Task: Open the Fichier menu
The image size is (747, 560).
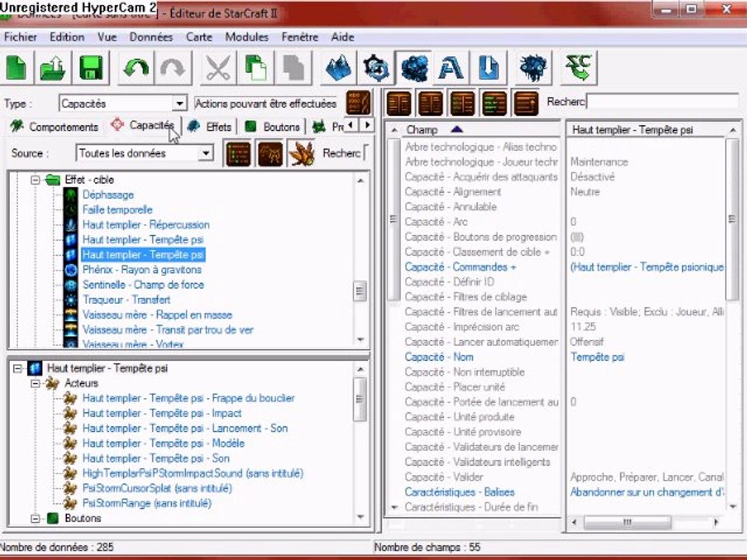Action: pyautogui.click(x=20, y=37)
